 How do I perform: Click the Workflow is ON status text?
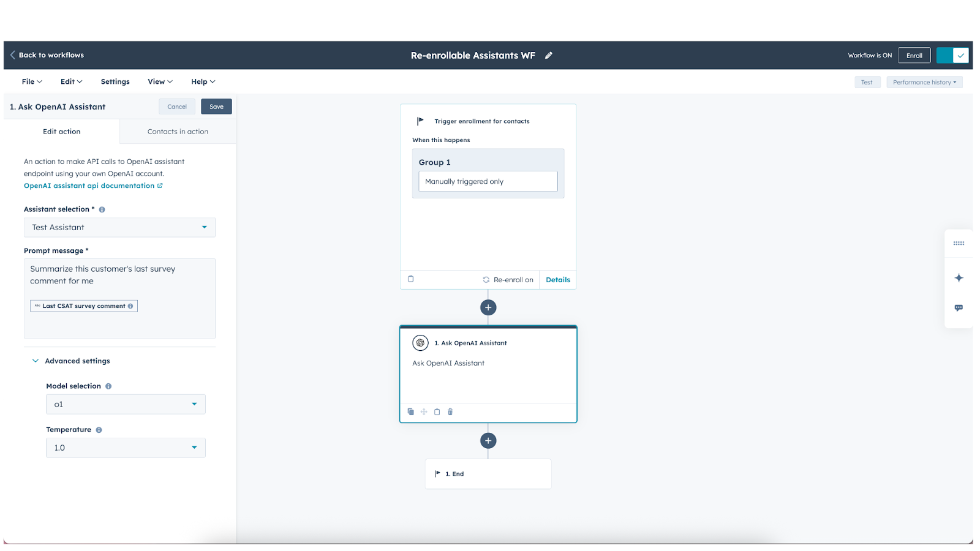[x=870, y=56]
